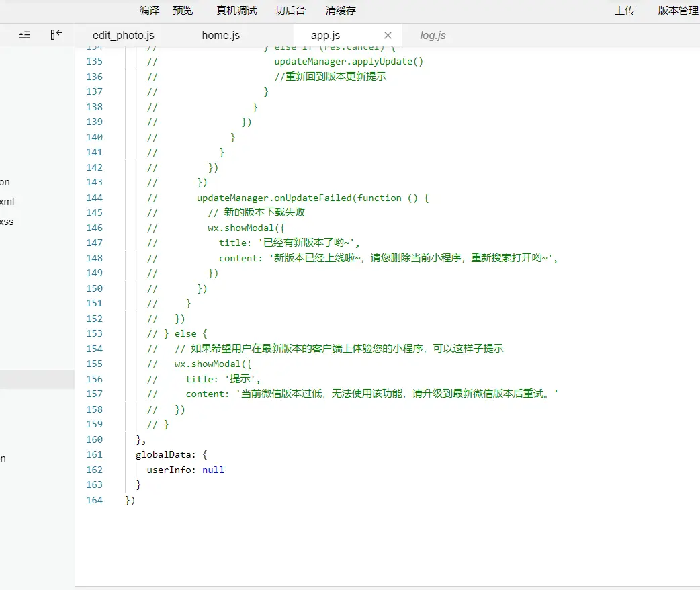Switch to the edit_photo.js tab
The image size is (700, 590).
123,36
